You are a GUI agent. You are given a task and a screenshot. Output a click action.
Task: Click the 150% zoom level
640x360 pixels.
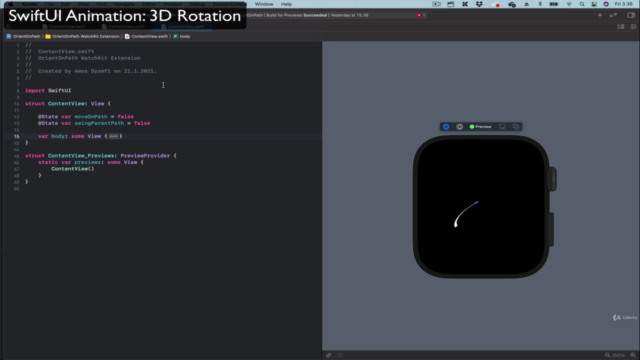coord(618,355)
